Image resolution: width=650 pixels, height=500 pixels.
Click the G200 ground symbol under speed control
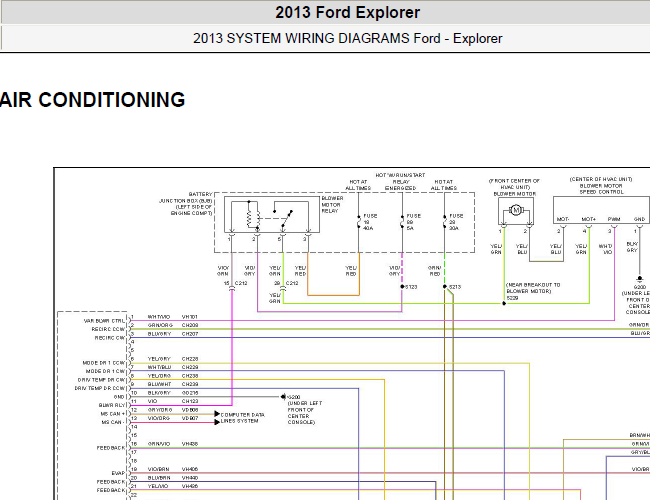[x=640, y=279]
